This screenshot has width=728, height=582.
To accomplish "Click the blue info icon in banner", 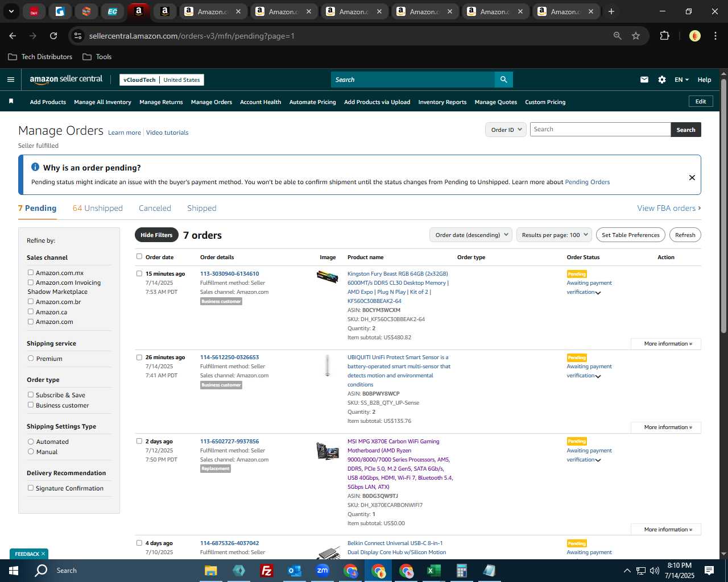I will pos(35,167).
